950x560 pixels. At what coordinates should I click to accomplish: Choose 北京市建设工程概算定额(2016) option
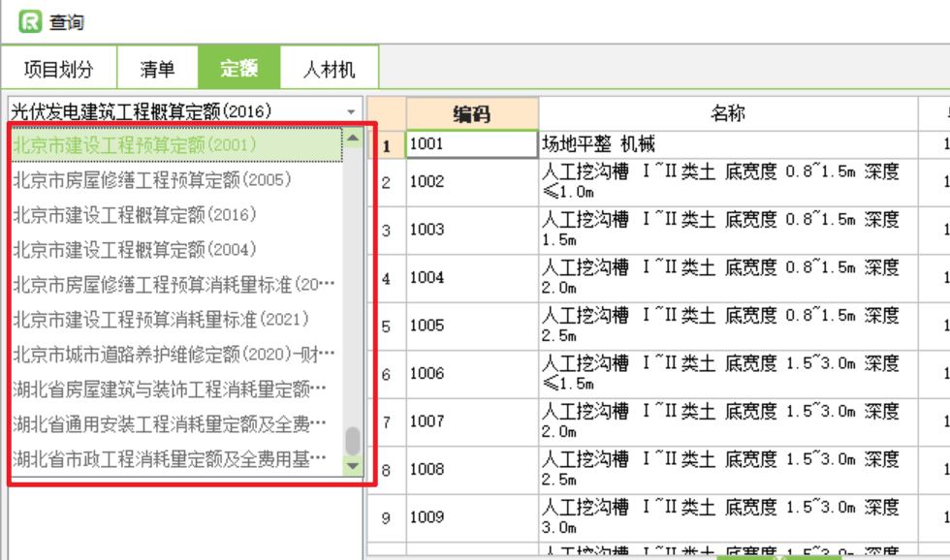pos(135,214)
